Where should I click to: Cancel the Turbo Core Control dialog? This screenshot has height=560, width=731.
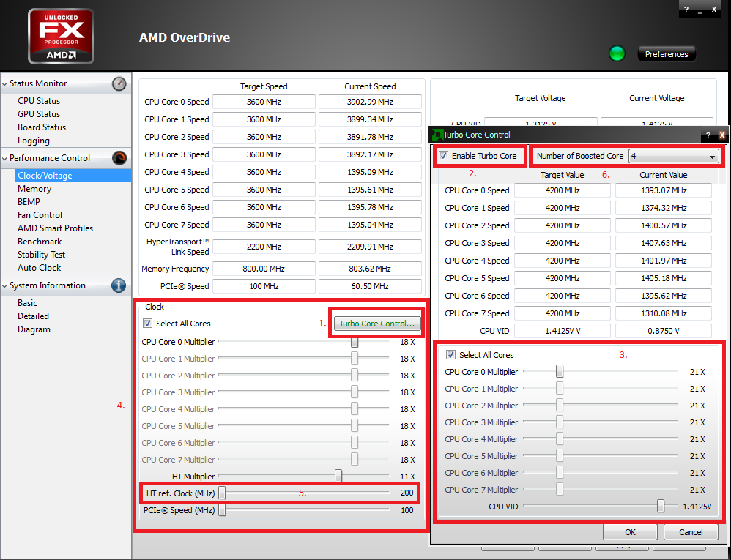pyautogui.click(x=691, y=532)
